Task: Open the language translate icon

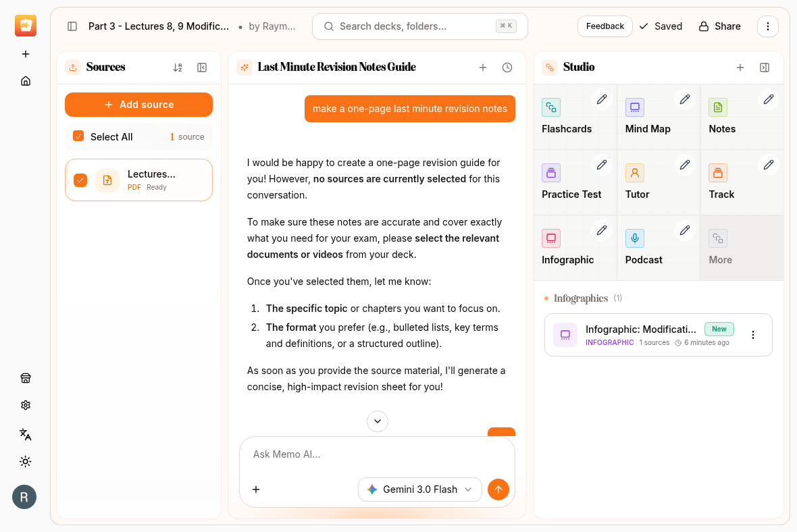Action: [26, 434]
